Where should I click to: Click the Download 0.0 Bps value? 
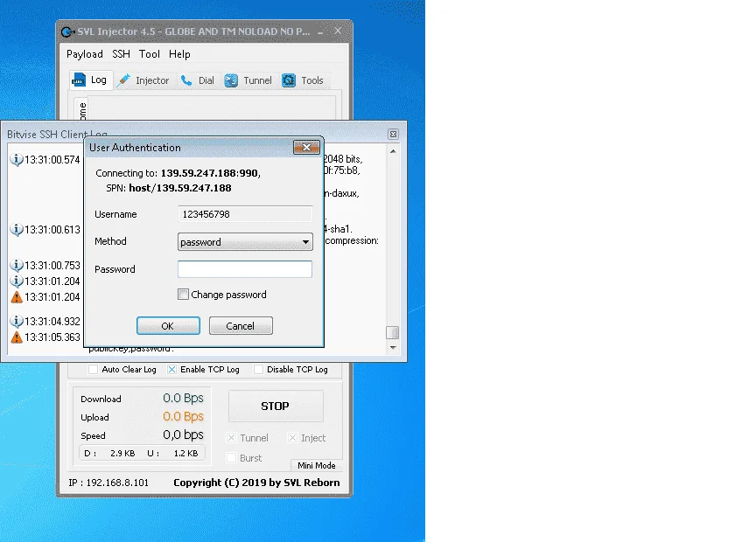tap(183, 398)
